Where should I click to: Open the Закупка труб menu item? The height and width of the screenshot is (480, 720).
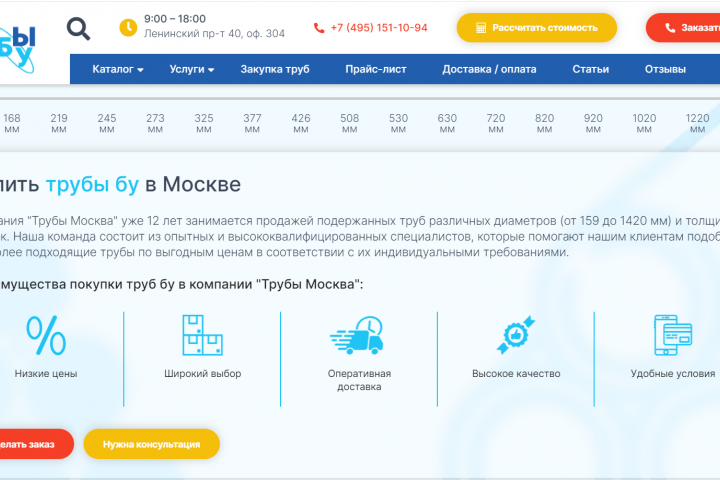coord(275,69)
